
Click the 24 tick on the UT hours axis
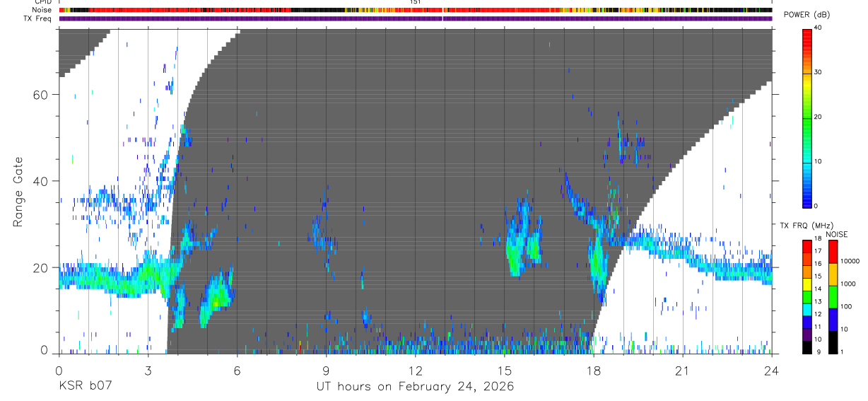(x=772, y=369)
